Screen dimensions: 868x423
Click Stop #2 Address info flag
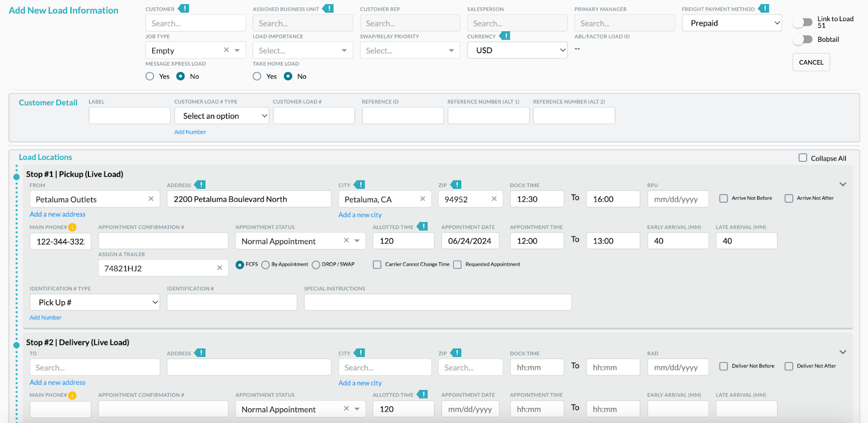tap(200, 353)
